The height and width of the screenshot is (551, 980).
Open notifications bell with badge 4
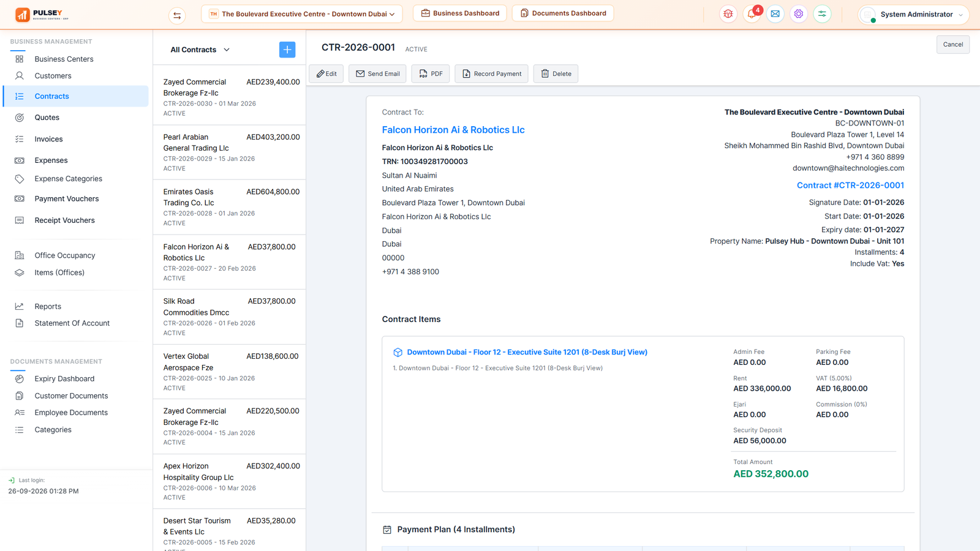point(752,13)
